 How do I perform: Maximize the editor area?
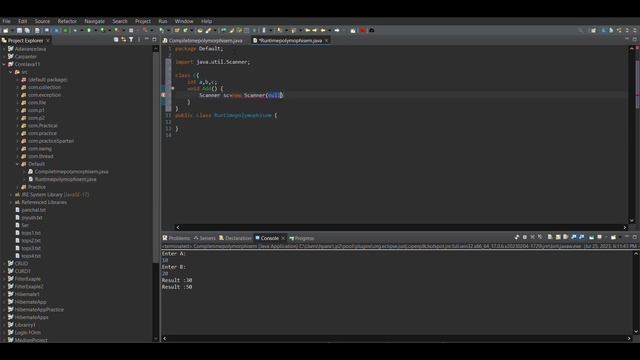pyautogui.click(x=634, y=39)
